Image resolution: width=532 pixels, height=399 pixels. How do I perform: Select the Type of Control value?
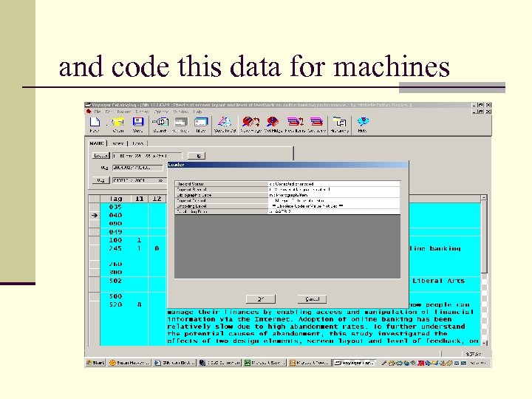[334, 200]
